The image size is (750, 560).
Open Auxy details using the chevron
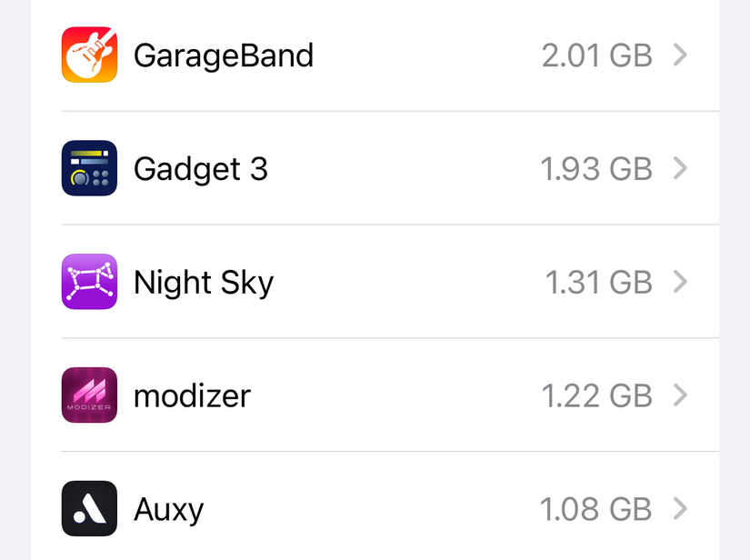coord(680,509)
